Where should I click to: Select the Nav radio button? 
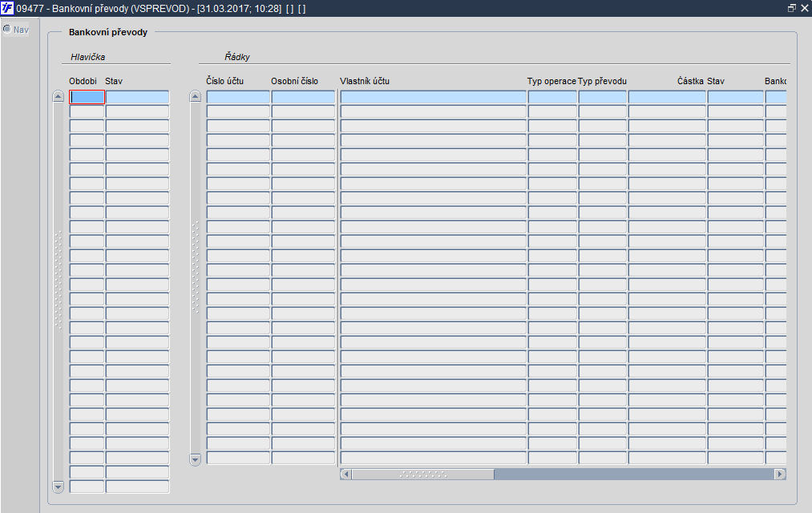[7, 29]
